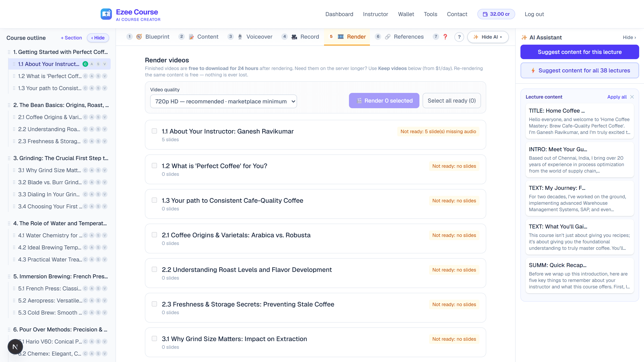
Task: Check the box for 2.1 Coffee Origins & Varietals
Action: [155, 235]
